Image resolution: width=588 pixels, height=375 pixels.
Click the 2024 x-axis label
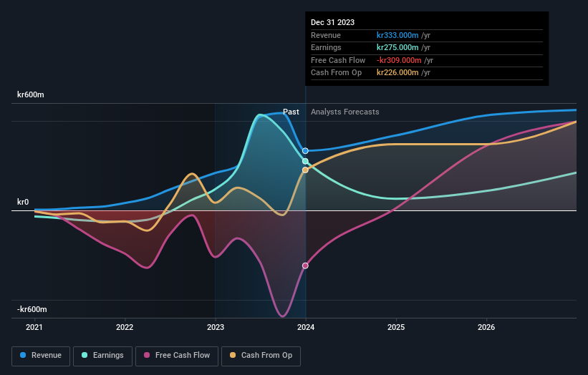(306, 327)
